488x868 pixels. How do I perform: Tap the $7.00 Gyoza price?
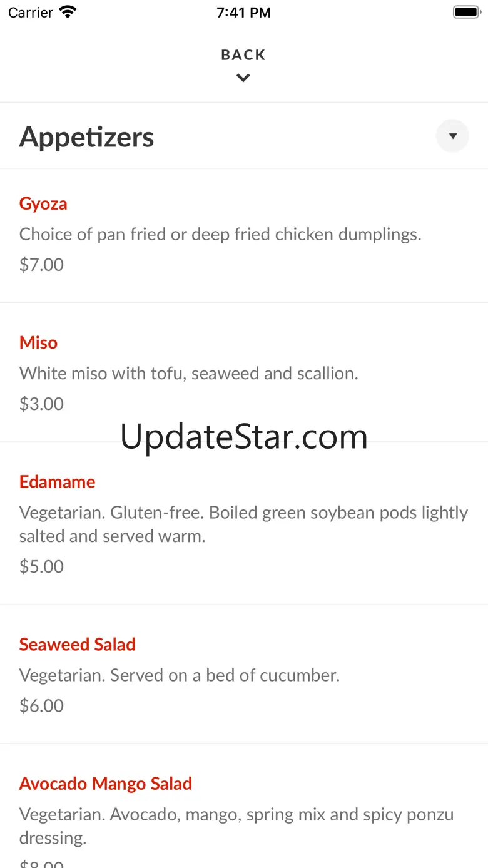[41, 265]
